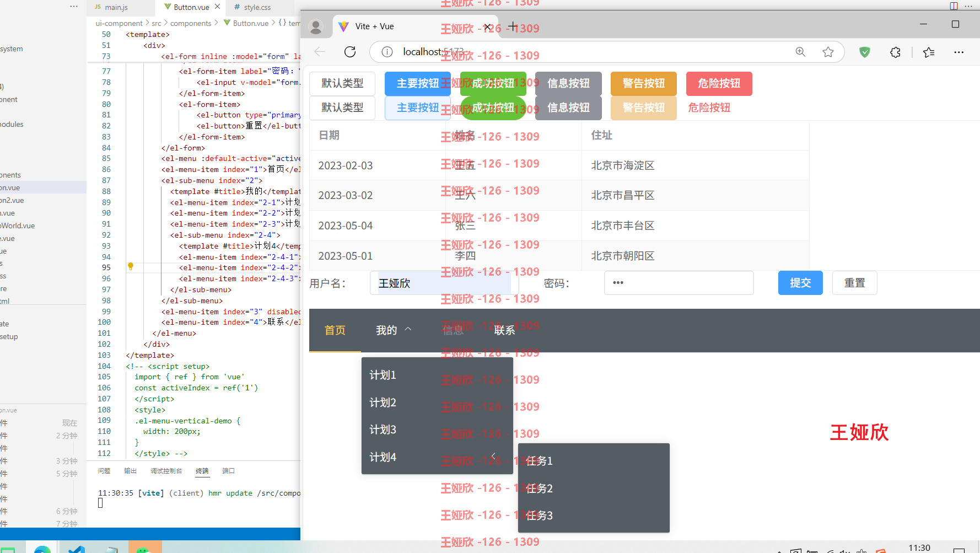The image size is (980, 553).
Task: Select the Button.vue editor tab
Action: tap(191, 7)
